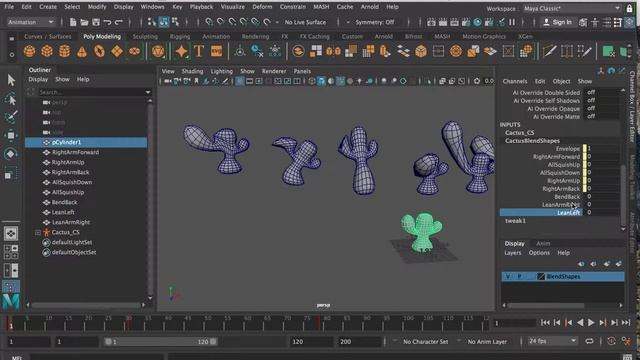Screen dimensions: 640x360
Task: Create a polygon torus from the shelf
Action: (99, 51)
